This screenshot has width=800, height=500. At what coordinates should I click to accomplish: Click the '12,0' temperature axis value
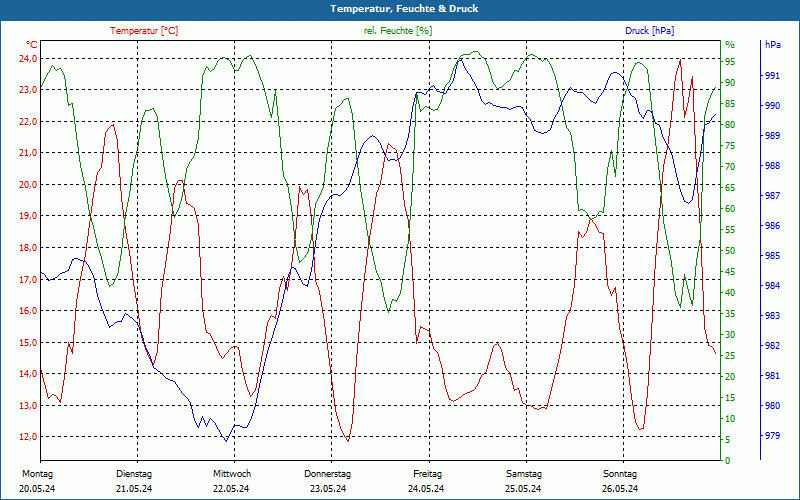(28, 437)
